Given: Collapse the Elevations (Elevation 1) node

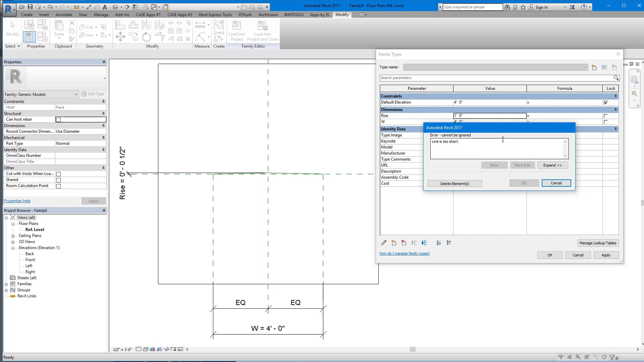Looking at the screenshot, I should [13, 248].
